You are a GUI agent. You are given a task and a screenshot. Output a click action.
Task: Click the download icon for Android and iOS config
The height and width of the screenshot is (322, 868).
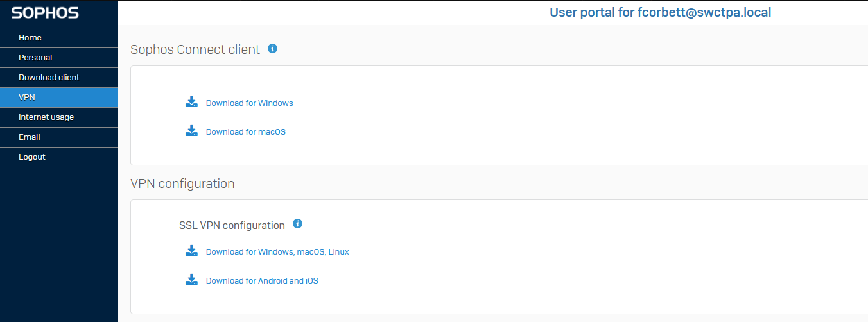click(191, 280)
